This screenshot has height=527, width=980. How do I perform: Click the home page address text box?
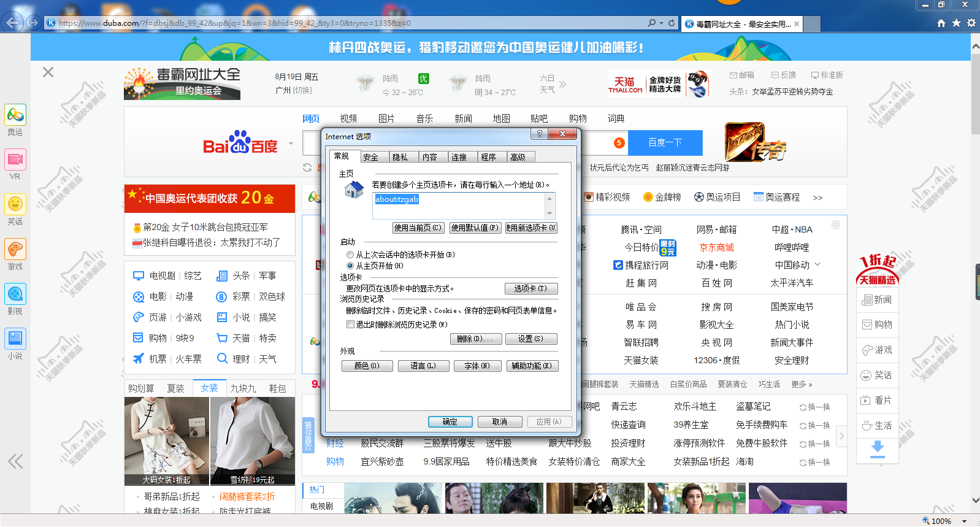coord(458,206)
